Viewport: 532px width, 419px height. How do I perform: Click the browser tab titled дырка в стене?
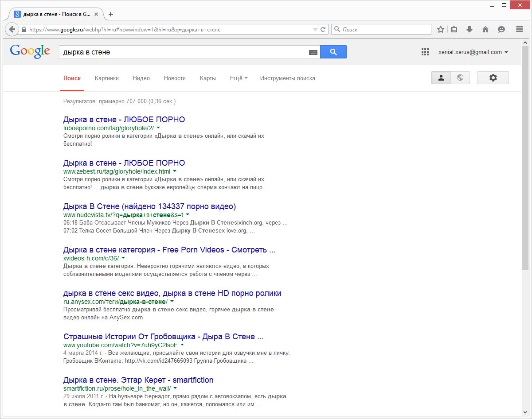tap(55, 14)
